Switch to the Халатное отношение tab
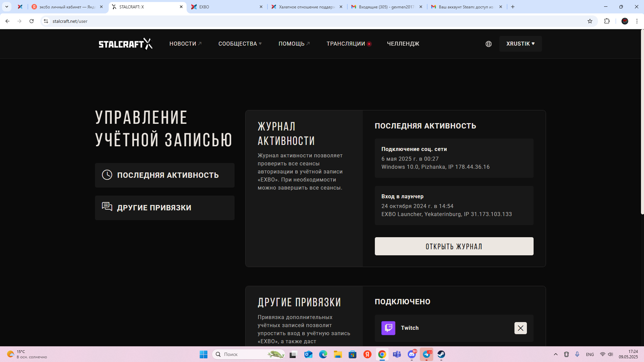 click(307, 7)
